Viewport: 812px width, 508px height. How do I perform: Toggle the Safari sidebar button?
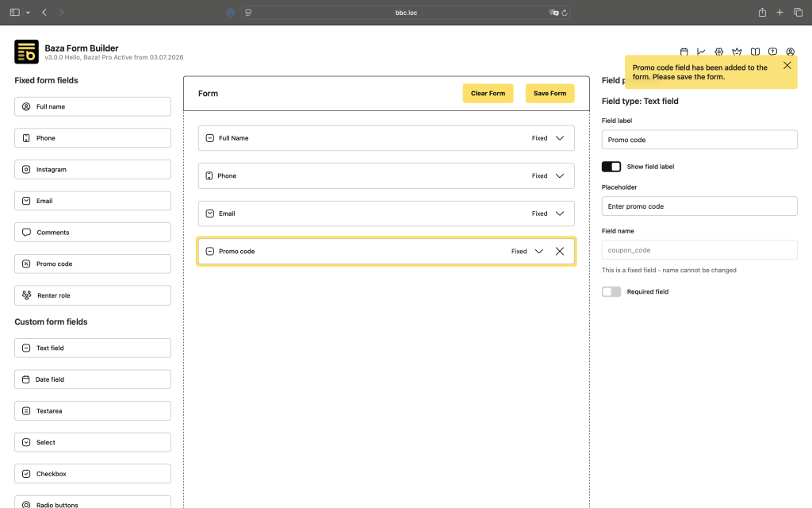point(14,13)
